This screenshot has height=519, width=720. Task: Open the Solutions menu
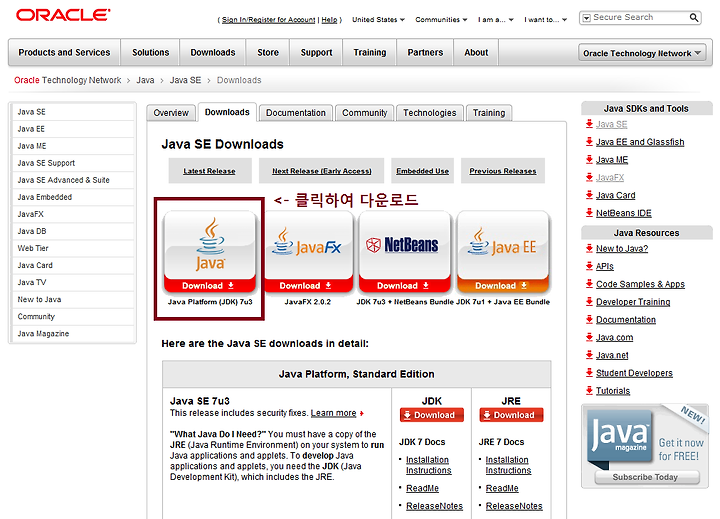pyautogui.click(x=151, y=52)
